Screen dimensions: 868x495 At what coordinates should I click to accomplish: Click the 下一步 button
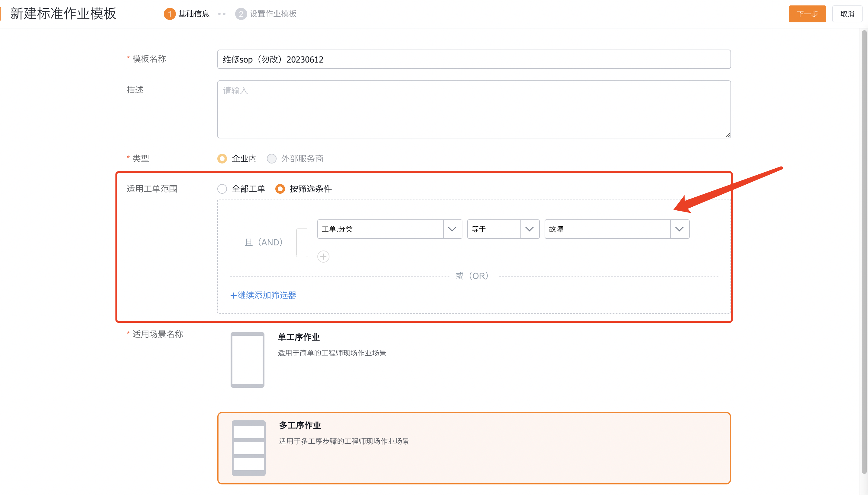807,14
